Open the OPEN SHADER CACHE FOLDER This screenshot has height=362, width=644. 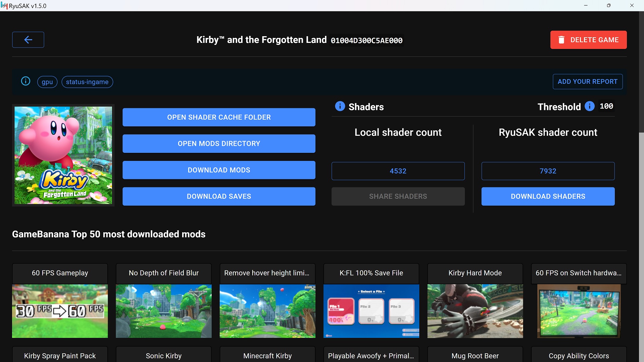click(x=218, y=117)
